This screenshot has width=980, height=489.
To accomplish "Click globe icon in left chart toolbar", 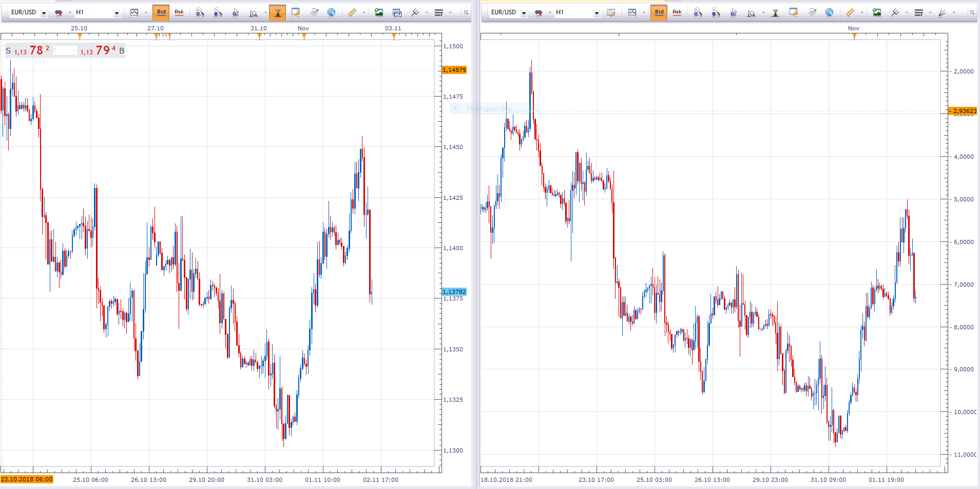I will 332,12.
